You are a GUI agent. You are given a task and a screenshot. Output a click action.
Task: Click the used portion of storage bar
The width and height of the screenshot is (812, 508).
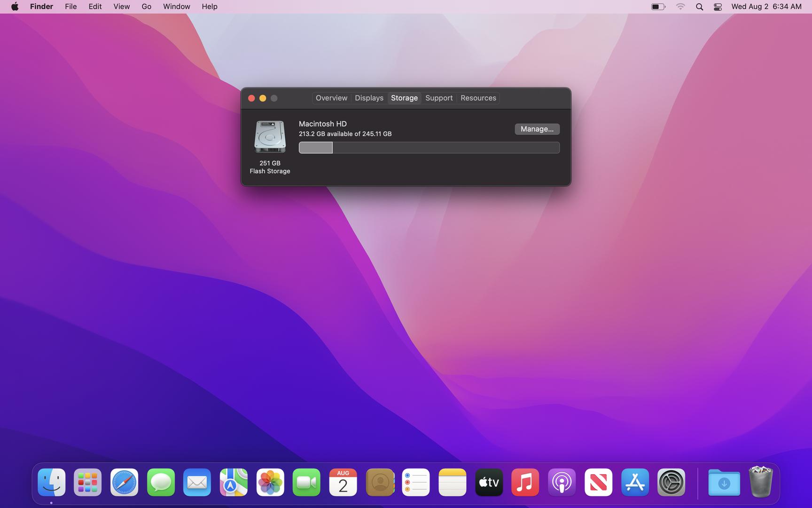click(316, 148)
